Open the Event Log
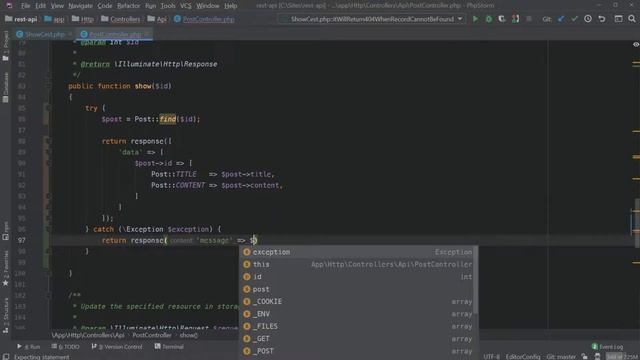This screenshot has height=360, width=640. [607, 347]
